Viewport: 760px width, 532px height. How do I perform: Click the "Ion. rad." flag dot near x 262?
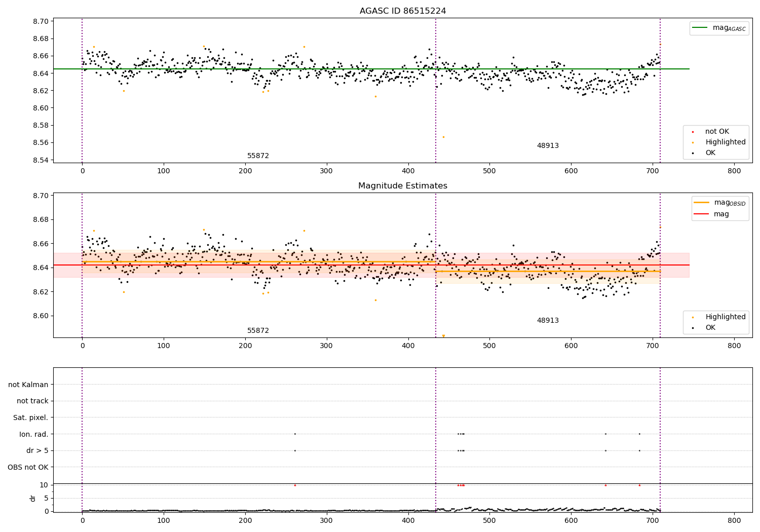coord(295,434)
